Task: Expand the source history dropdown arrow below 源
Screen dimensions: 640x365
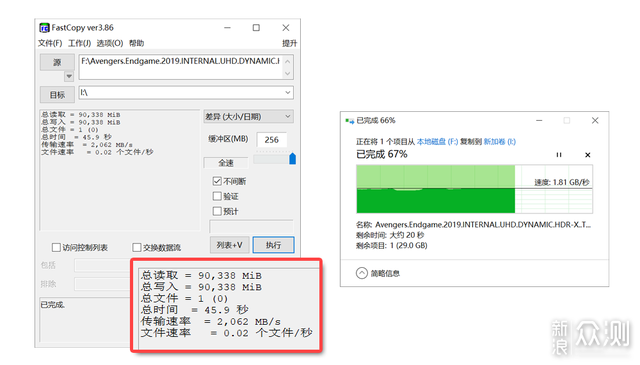Action: (x=69, y=76)
